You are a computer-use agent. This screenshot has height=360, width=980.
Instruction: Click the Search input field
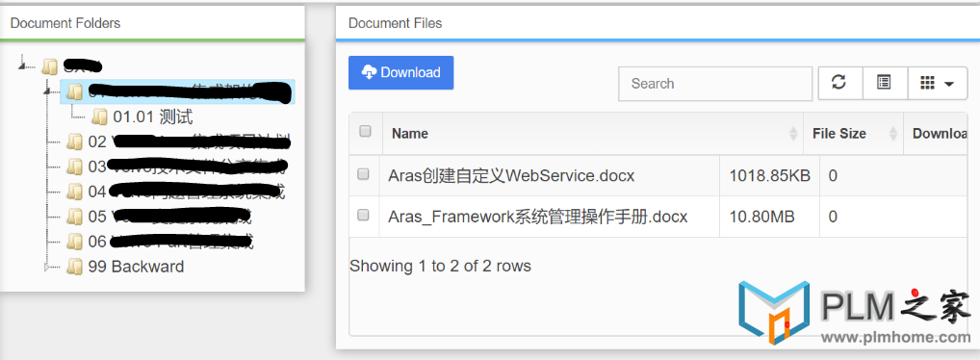pyautogui.click(x=715, y=84)
